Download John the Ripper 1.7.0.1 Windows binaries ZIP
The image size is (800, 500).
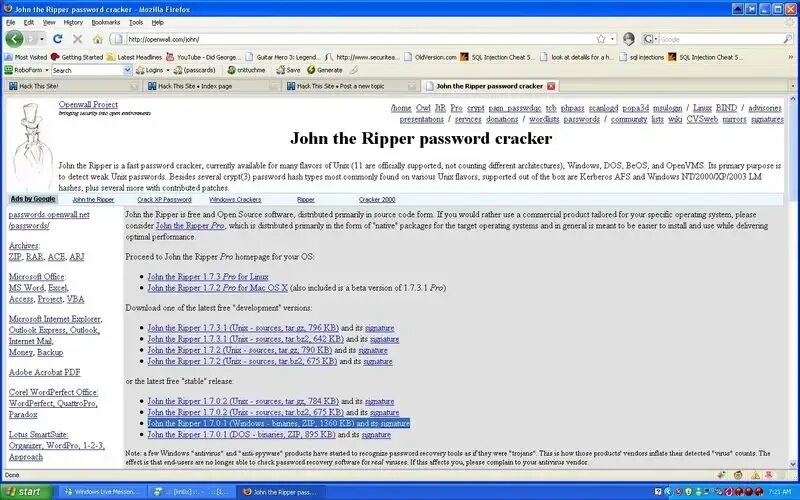point(251,423)
